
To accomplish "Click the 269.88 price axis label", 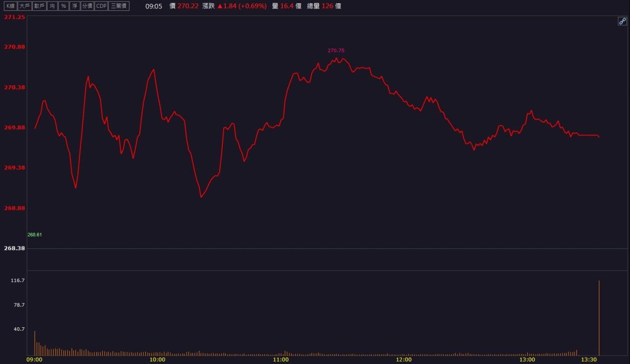I will click(x=14, y=127).
